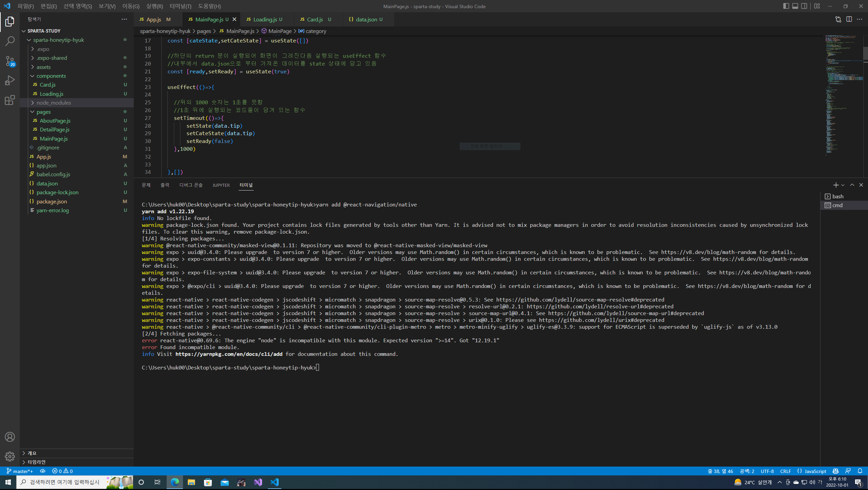Split the editor to the right
The height and width of the screenshot is (490, 868).
pyautogui.click(x=849, y=19)
